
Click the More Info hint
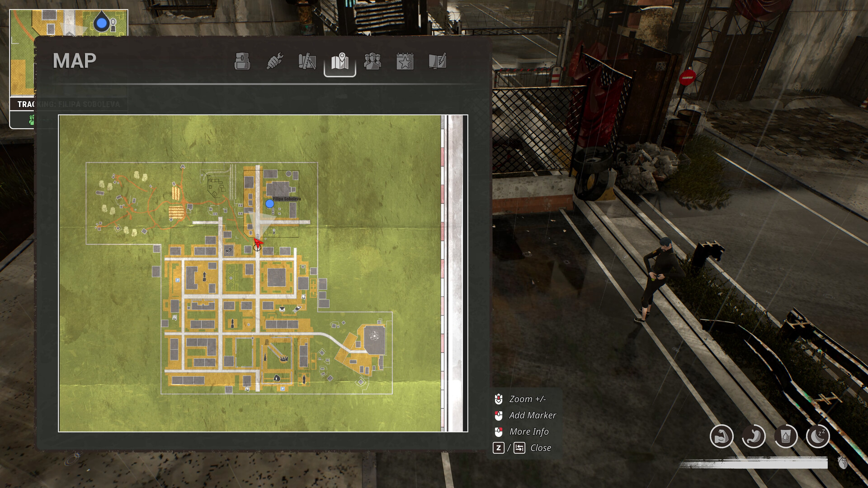528,432
